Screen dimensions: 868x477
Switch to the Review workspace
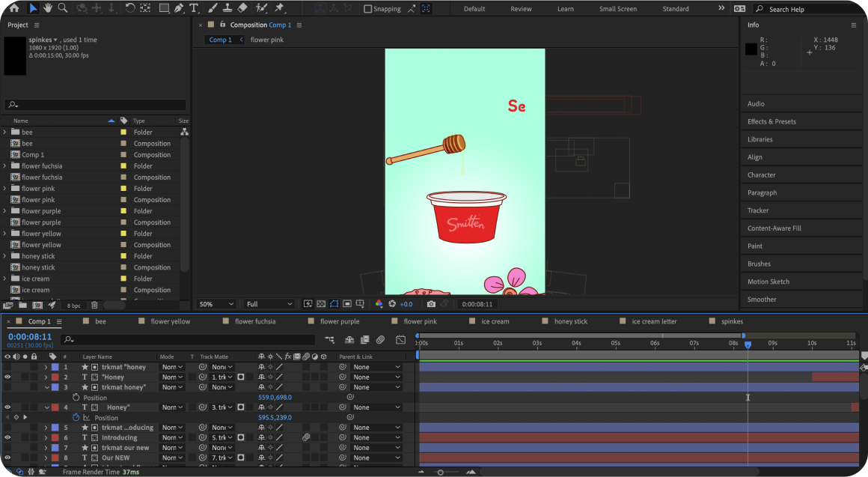[521, 9]
